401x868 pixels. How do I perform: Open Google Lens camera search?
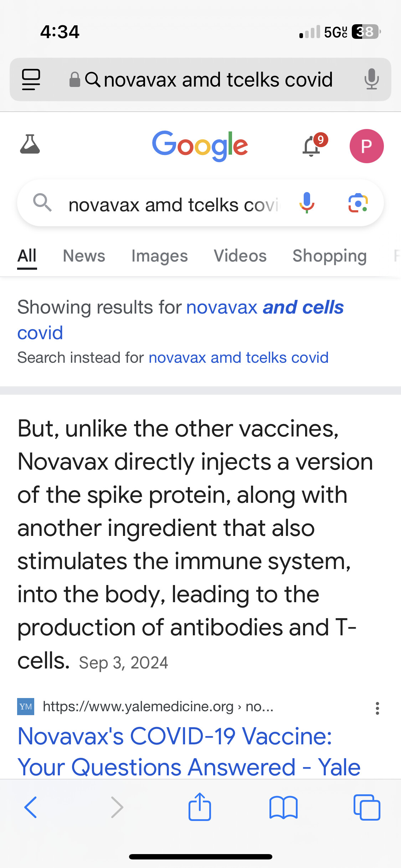pos(358,203)
